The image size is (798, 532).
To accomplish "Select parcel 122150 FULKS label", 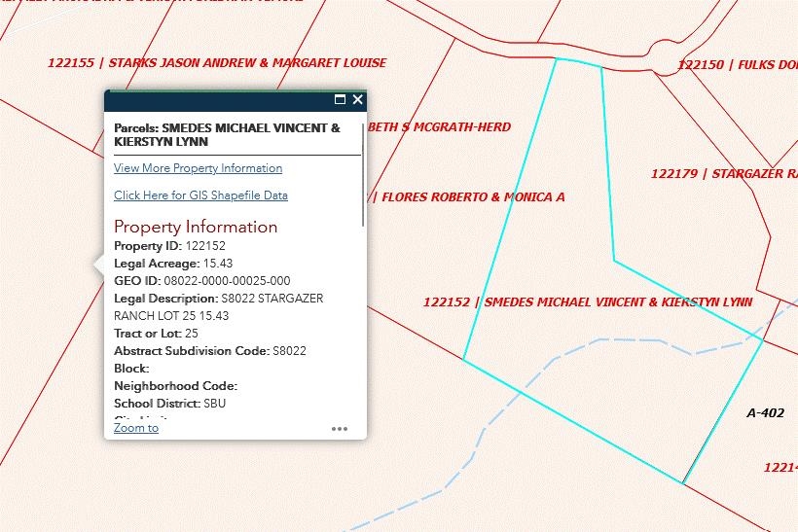I will [737, 65].
